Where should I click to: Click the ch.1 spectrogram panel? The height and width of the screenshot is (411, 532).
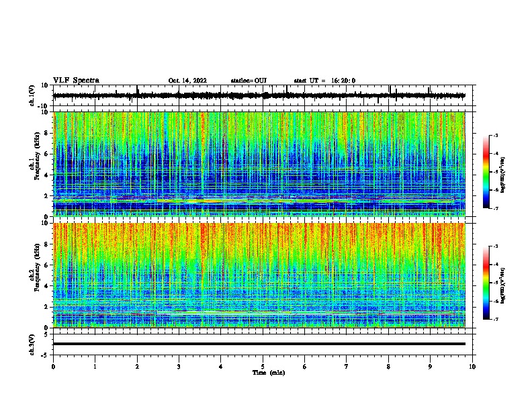tap(259, 164)
